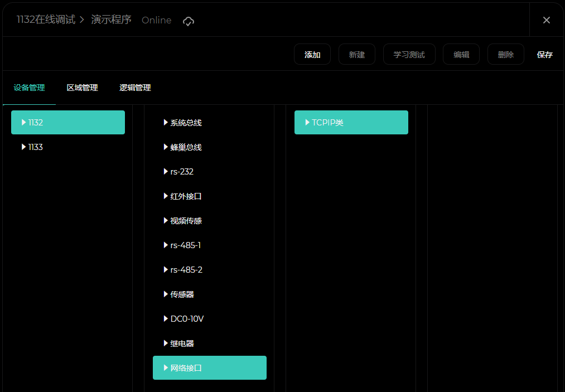Click the cloud sync icon beside Online
The image size is (565, 392).
(x=189, y=21)
